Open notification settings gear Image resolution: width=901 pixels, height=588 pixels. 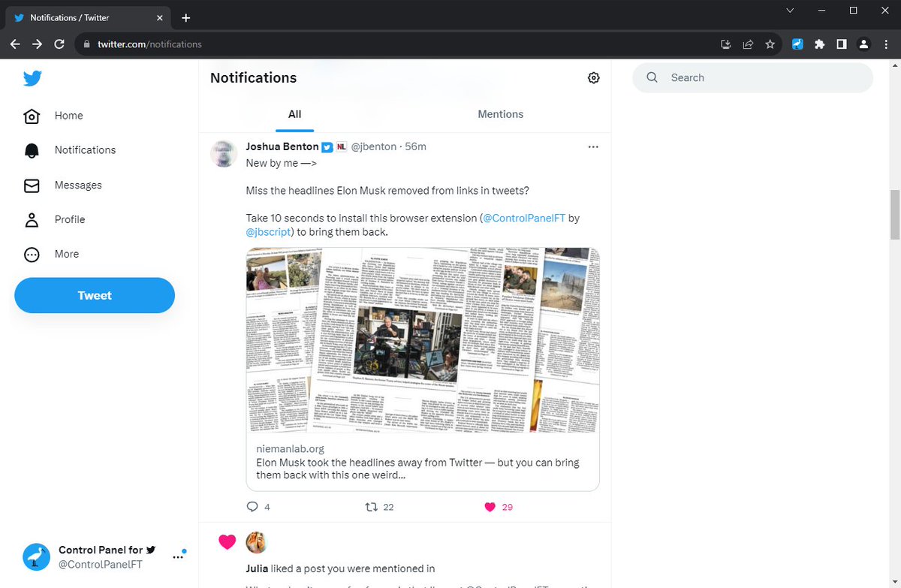point(594,78)
